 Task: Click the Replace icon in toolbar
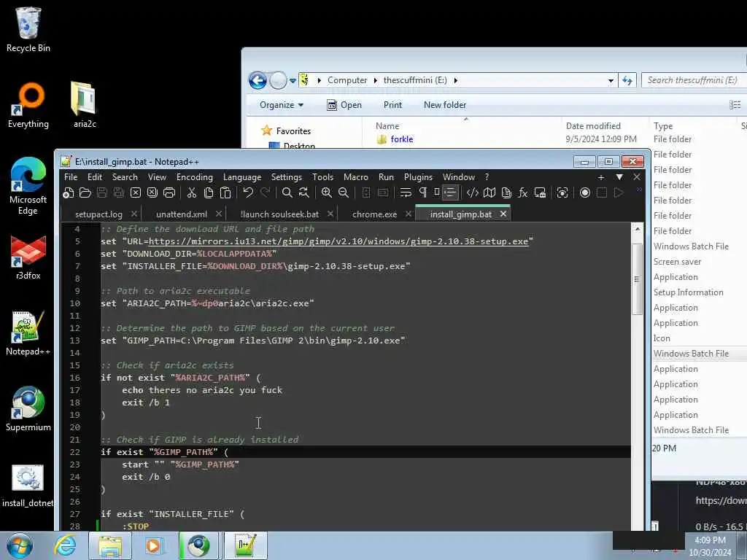(304, 192)
